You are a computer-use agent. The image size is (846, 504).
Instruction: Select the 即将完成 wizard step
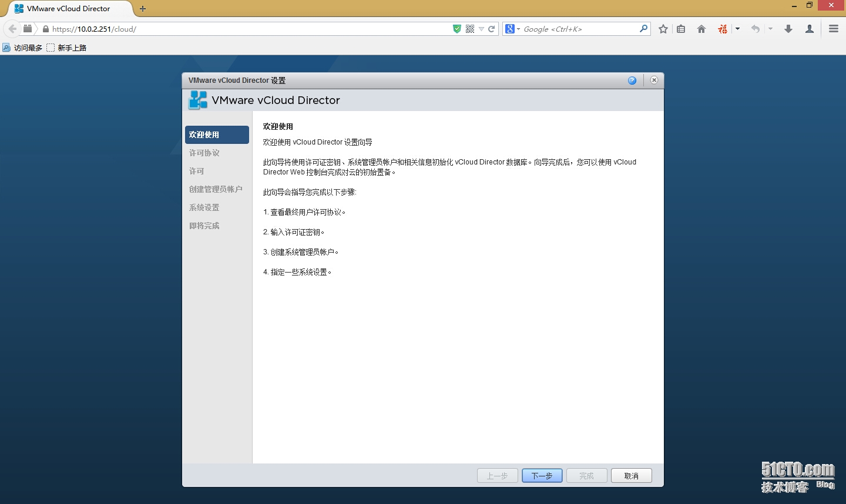tap(204, 226)
